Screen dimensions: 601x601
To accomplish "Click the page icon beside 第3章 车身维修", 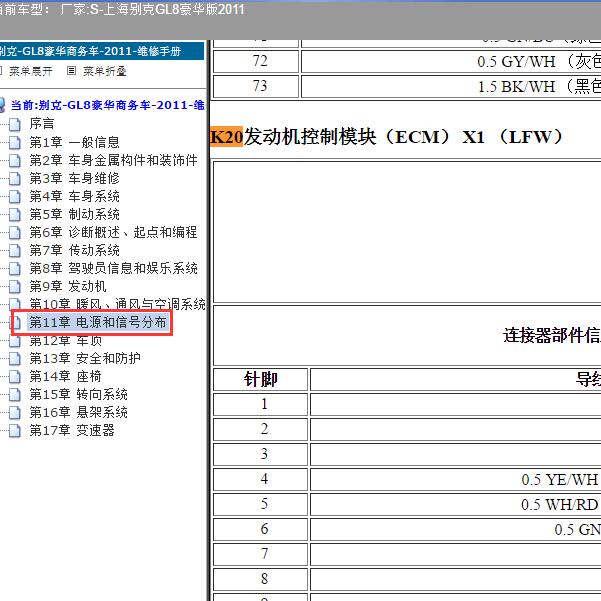I will 15,178.
